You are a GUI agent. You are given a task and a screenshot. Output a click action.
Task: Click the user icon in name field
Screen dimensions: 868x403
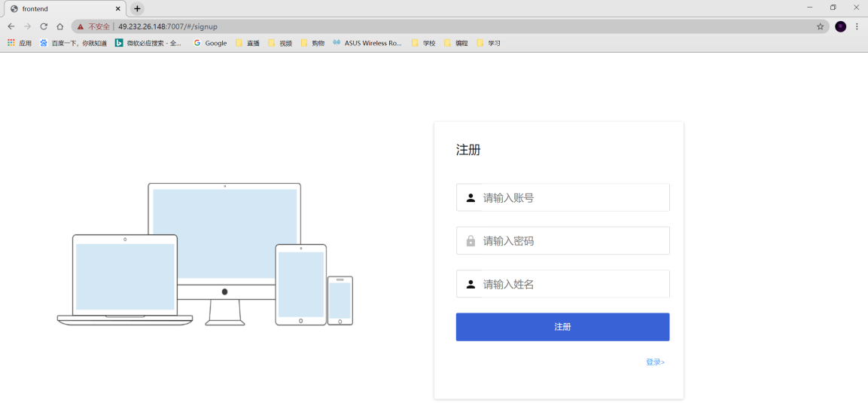(x=471, y=284)
